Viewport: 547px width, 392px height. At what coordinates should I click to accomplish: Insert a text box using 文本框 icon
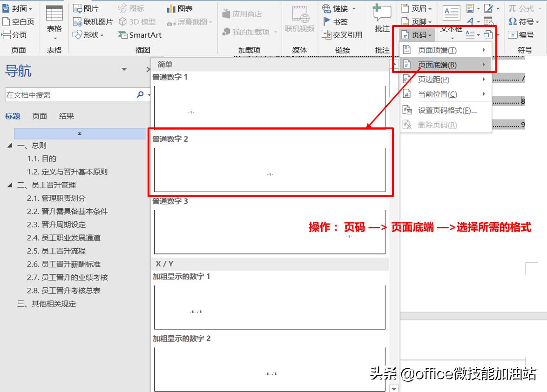[x=451, y=13]
